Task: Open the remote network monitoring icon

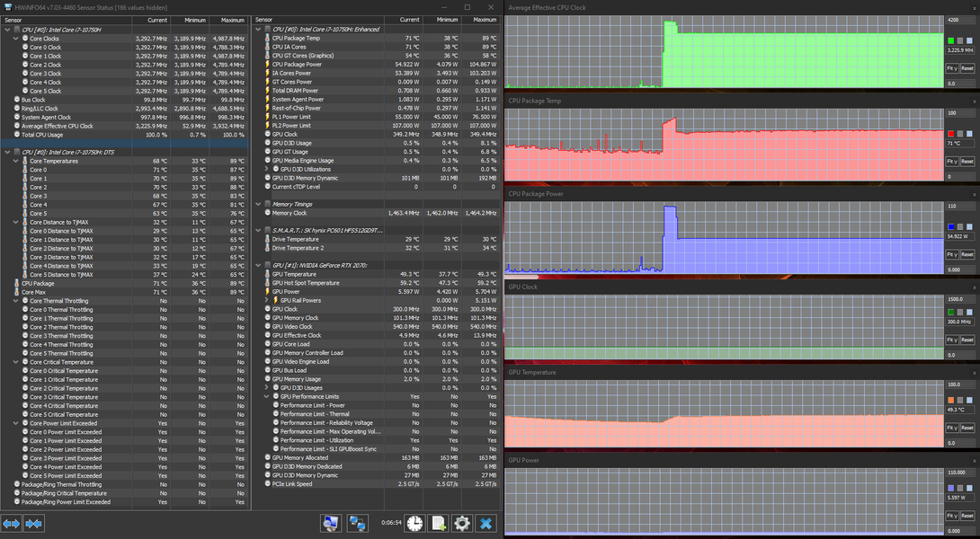Action: (x=358, y=523)
